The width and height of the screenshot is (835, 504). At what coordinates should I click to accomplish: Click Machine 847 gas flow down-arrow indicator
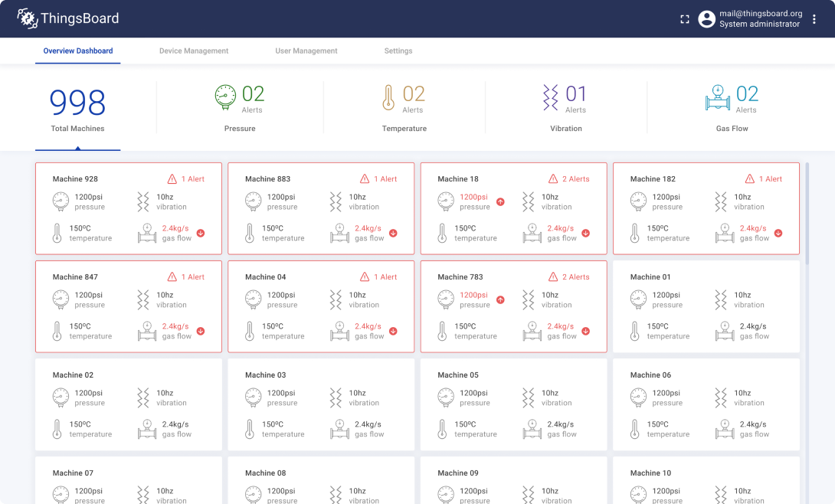pyautogui.click(x=201, y=331)
